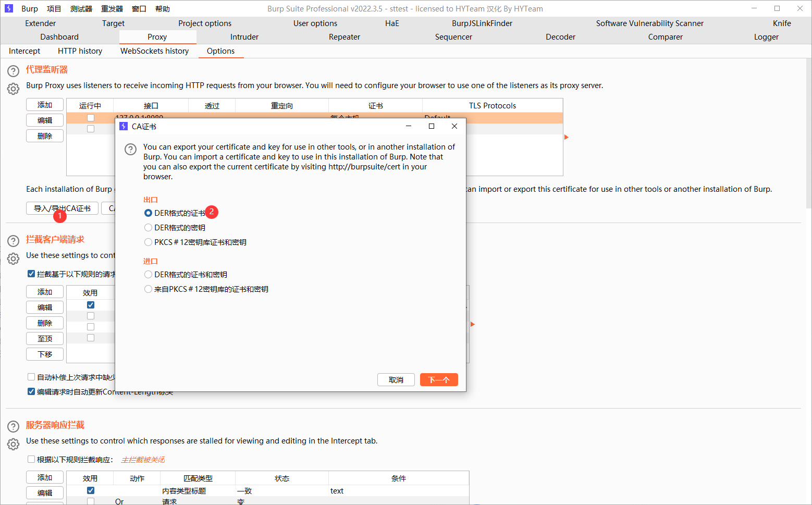812x505 pixels.
Task: Click 导入/导出CA证书 button
Action: (x=62, y=208)
